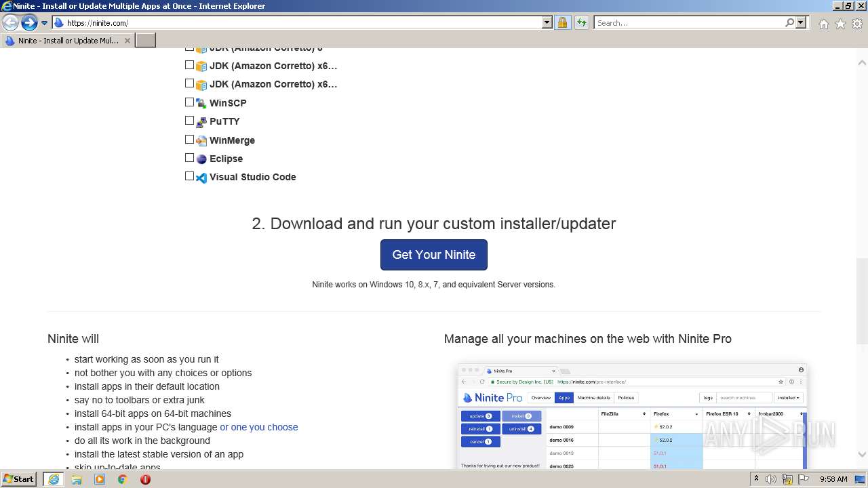The height and width of the screenshot is (488, 868).
Task: Click 'install apps in their default location'
Action: click(x=147, y=386)
